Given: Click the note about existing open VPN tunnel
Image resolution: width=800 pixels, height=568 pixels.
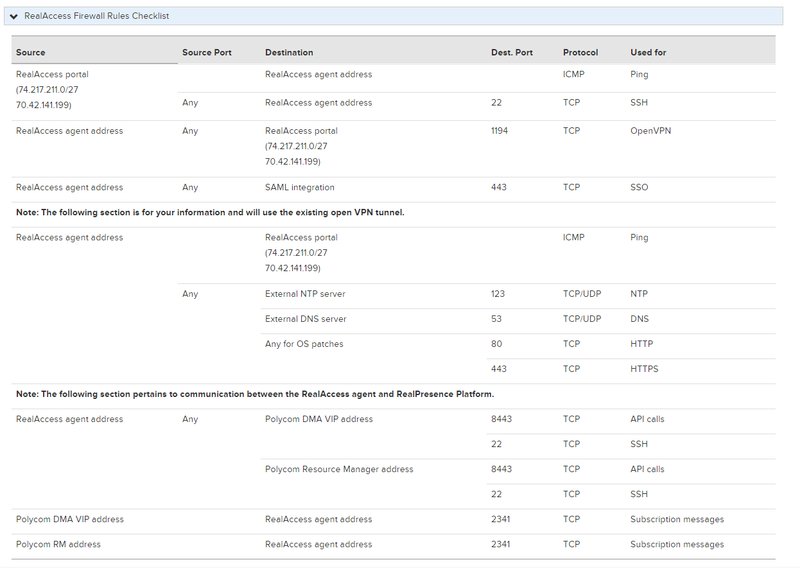Looking at the screenshot, I should (210, 212).
